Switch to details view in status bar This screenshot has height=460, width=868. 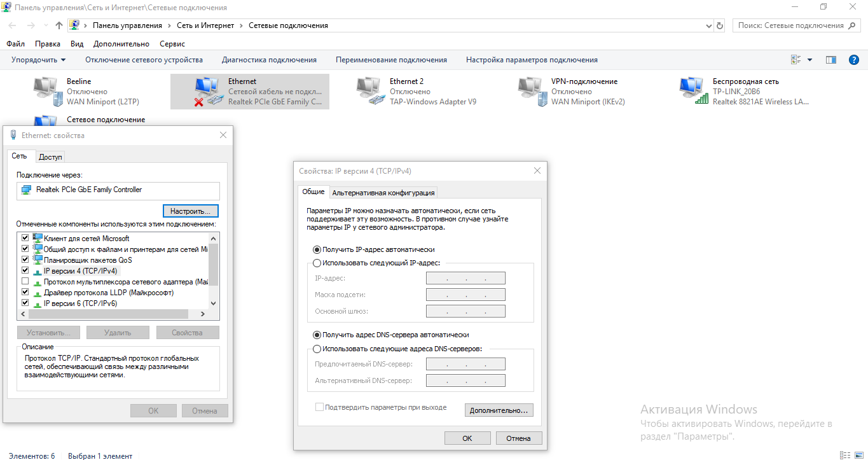point(844,456)
